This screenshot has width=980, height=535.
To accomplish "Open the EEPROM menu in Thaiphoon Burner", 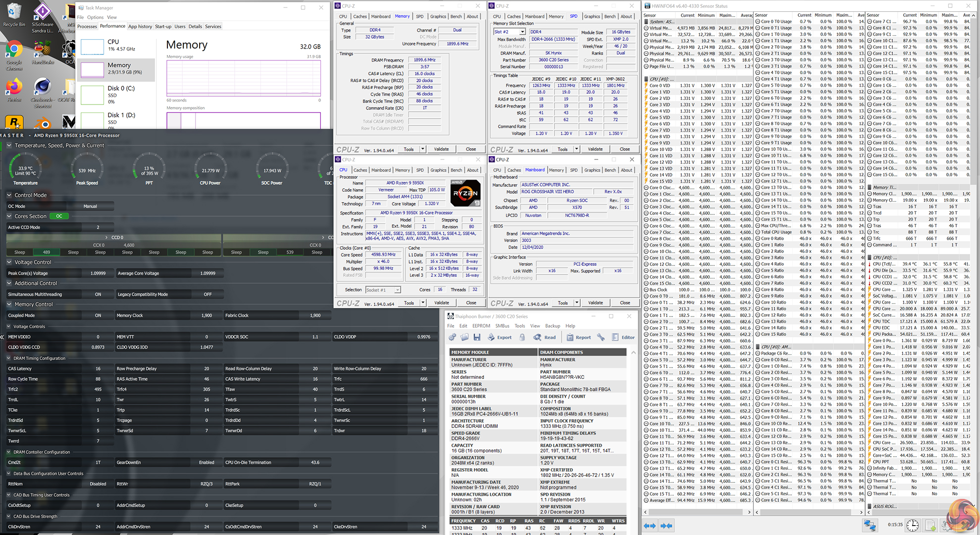I will 481,326.
